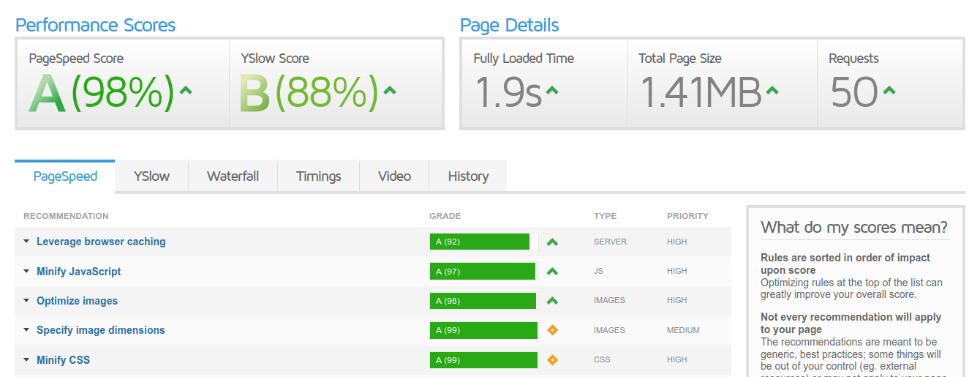The width and height of the screenshot is (980, 377).
Task: Click the 50 requests value
Action: click(854, 93)
